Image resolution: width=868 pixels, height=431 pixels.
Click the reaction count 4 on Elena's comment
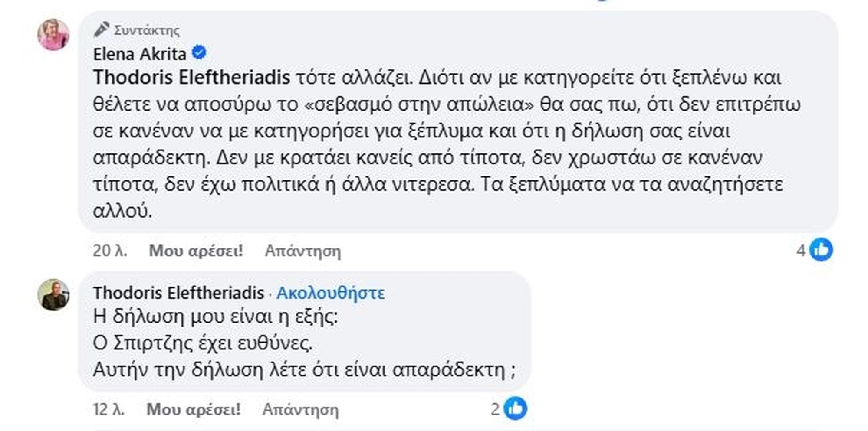point(801,250)
